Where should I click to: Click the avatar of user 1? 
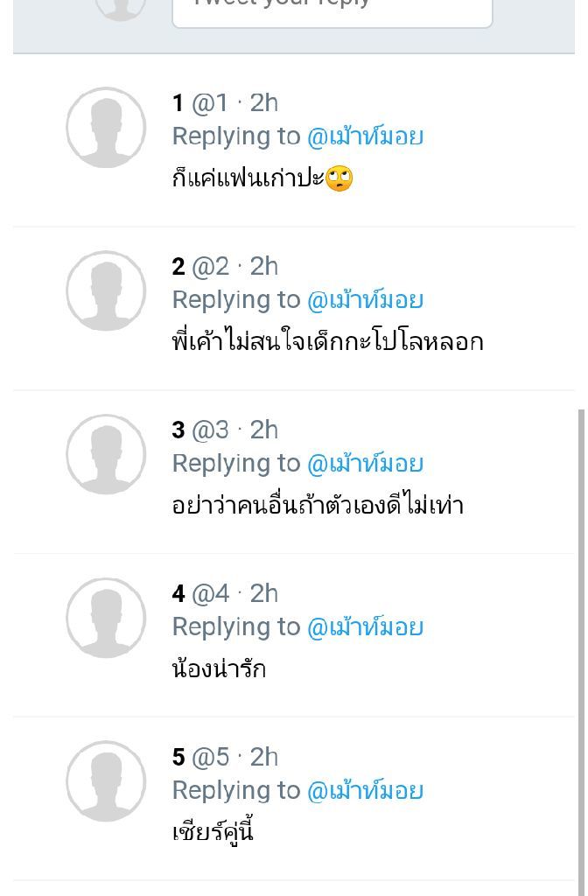tap(106, 128)
